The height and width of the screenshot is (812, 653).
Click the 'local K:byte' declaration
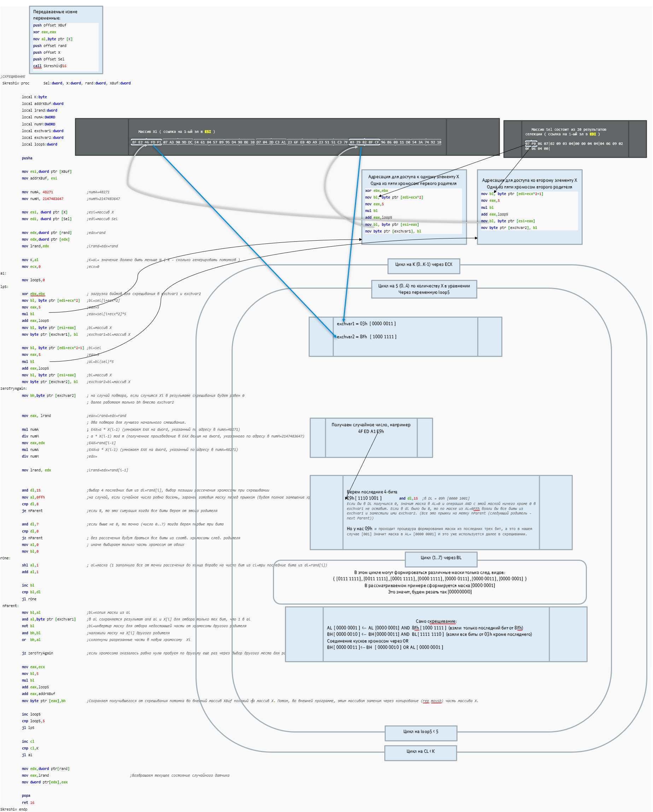(34, 97)
